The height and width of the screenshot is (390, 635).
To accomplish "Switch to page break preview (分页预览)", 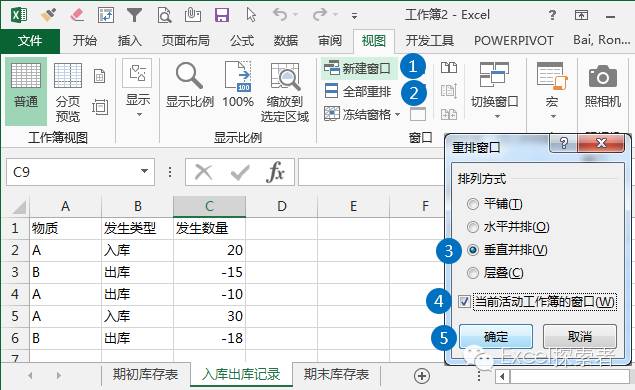I will coord(68,92).
